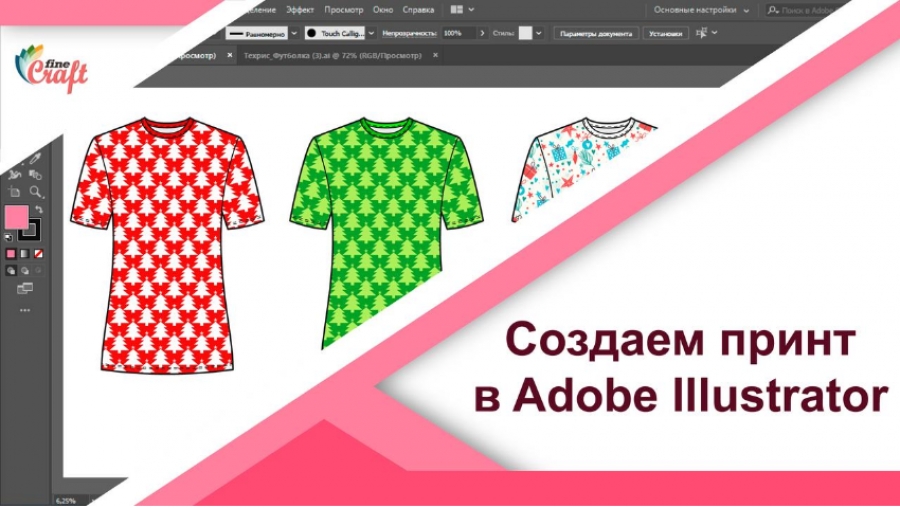Expand arrow next to Равномерно

[294, 33]
